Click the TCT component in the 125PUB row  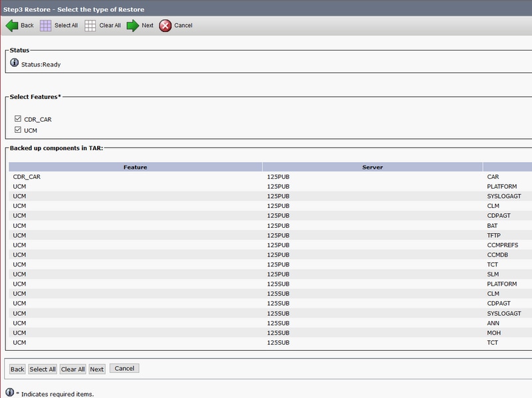coord(492,264)
